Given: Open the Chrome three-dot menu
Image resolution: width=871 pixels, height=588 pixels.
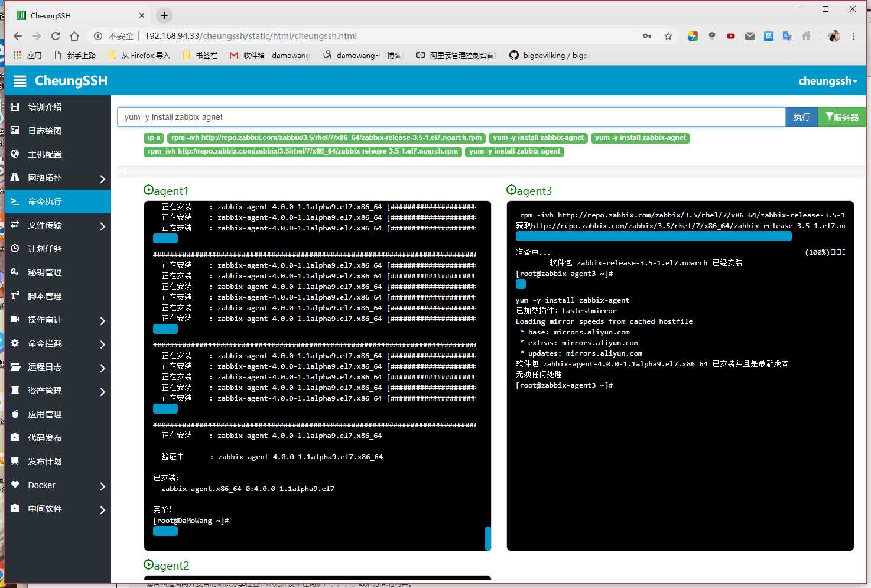Looking at the screenshot, I should pyautogui.click(x=853, y=36).
